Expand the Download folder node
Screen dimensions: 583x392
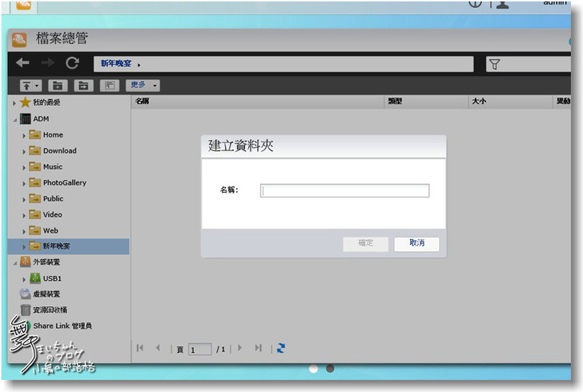coord(24,151)
